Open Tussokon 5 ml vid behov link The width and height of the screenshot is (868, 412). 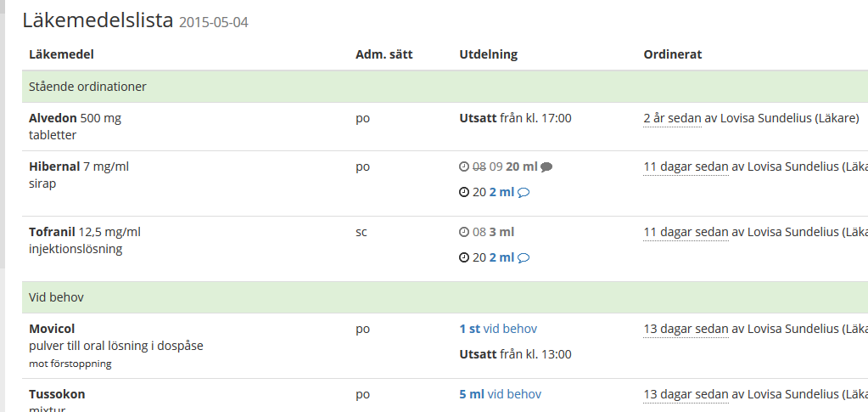(501, 394)
